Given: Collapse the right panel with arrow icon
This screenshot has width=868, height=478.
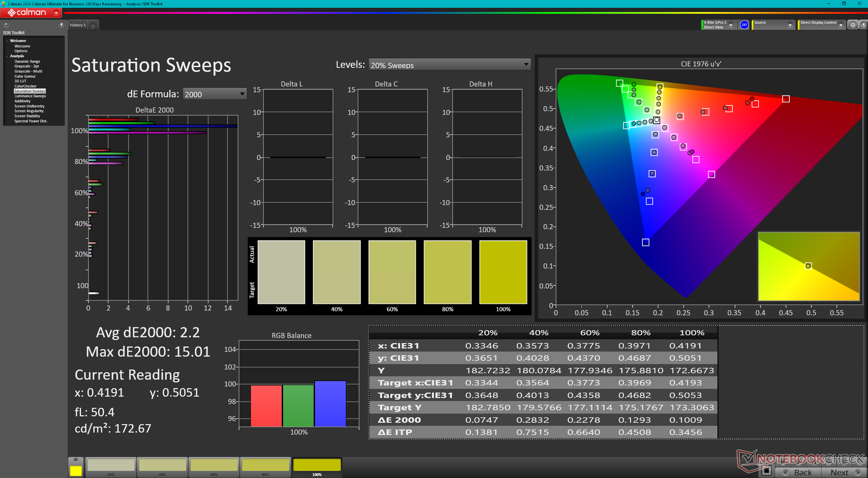Looking at the screenshot, I should tap(863, 25).
